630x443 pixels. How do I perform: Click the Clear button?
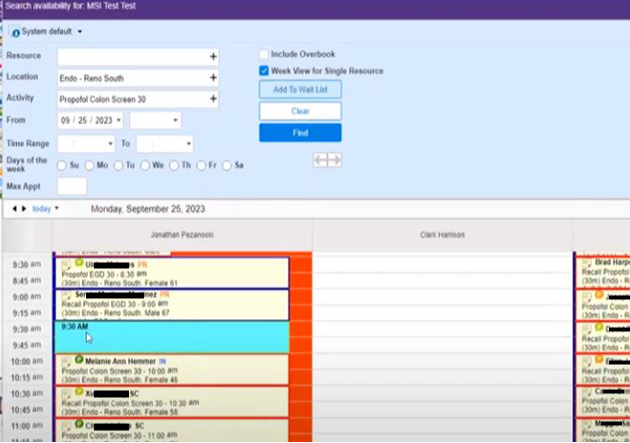click(x=301, y=111)
